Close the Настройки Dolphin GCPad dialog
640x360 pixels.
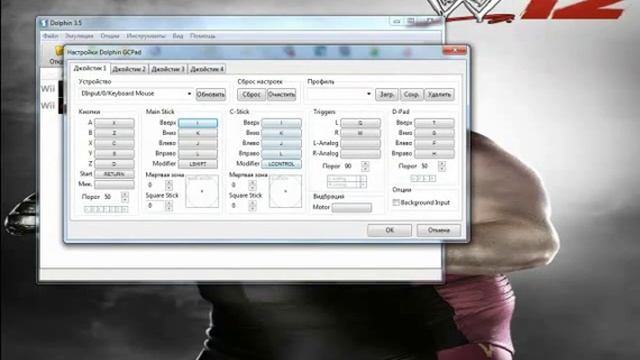pos(454,51)
